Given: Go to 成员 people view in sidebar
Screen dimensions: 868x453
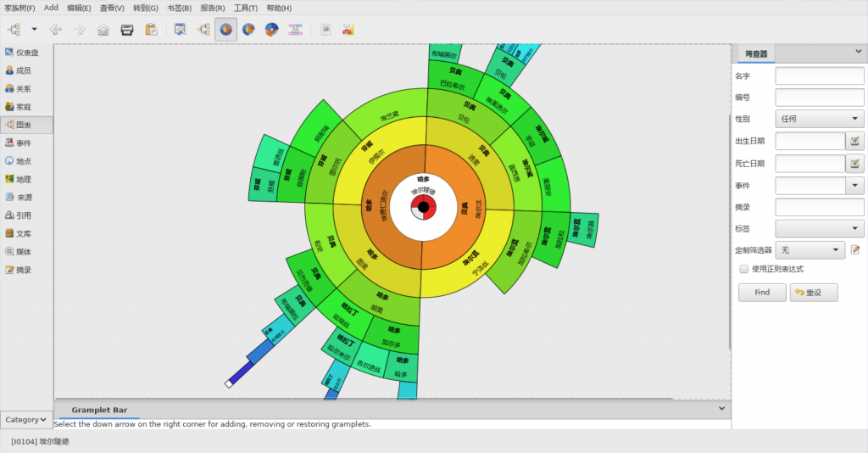Looking at the screenshot, I should [26, 70].
